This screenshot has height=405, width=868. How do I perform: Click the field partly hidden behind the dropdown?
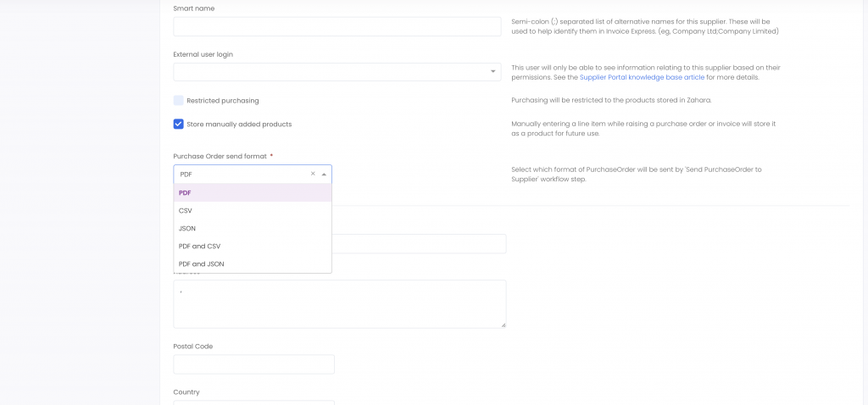coord(419,244)
